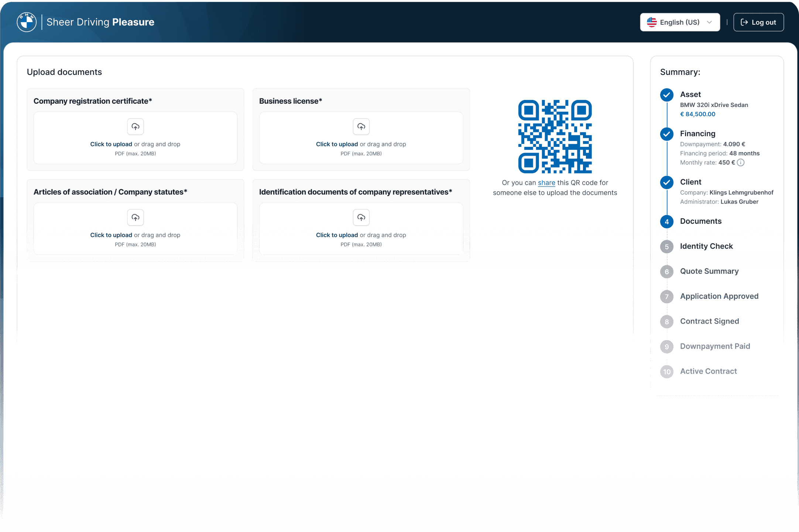Screen dimensions: 799x532
Task: Click upload icon for Identification documents
Action: pos(361,217)
